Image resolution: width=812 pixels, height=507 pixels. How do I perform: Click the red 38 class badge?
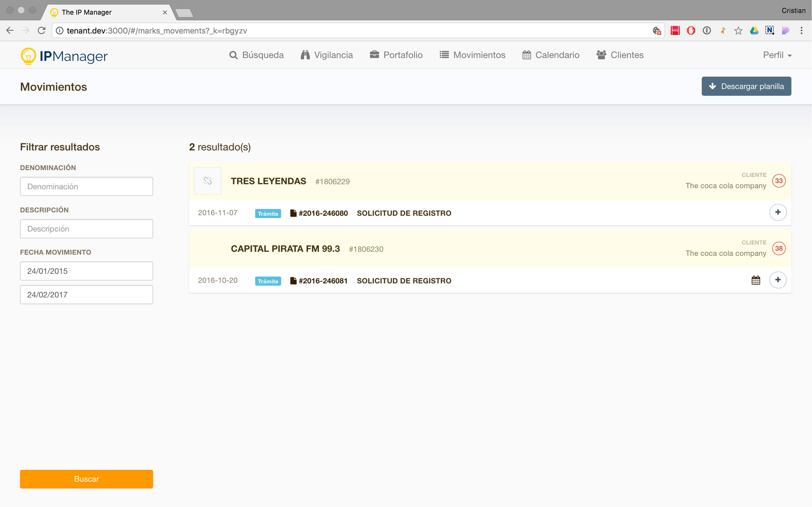[x=778, y=248]
